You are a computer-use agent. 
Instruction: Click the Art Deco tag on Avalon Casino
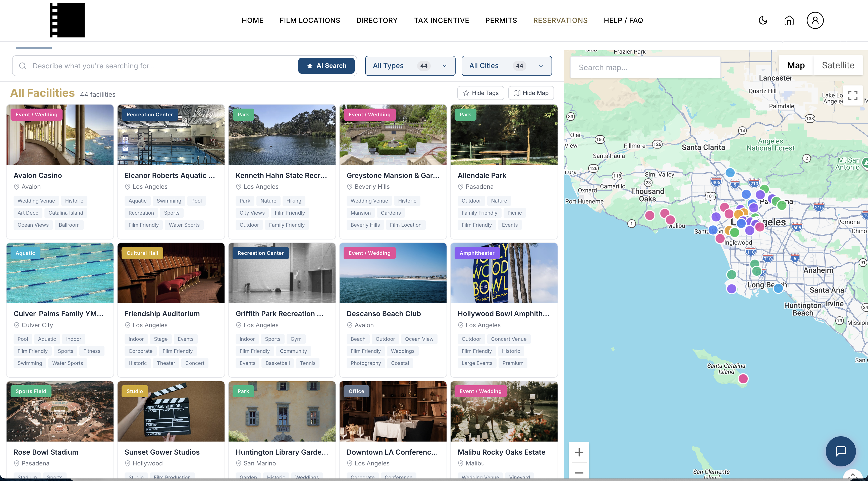[x=28, y=213]
